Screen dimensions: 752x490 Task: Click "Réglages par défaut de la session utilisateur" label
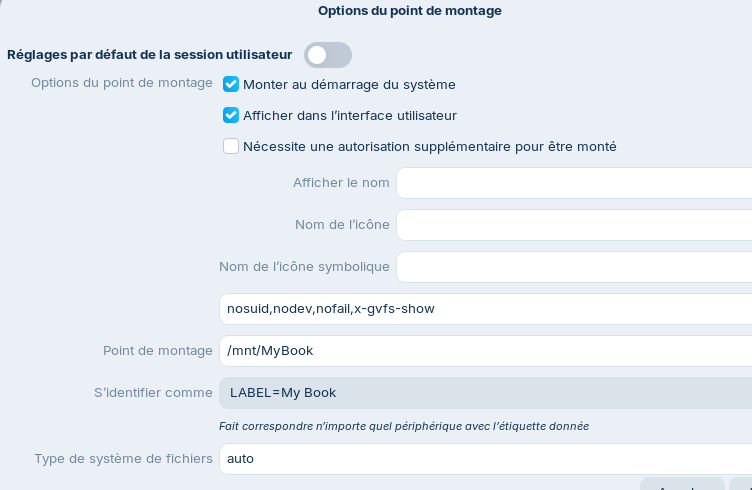(x=150, y=55)
